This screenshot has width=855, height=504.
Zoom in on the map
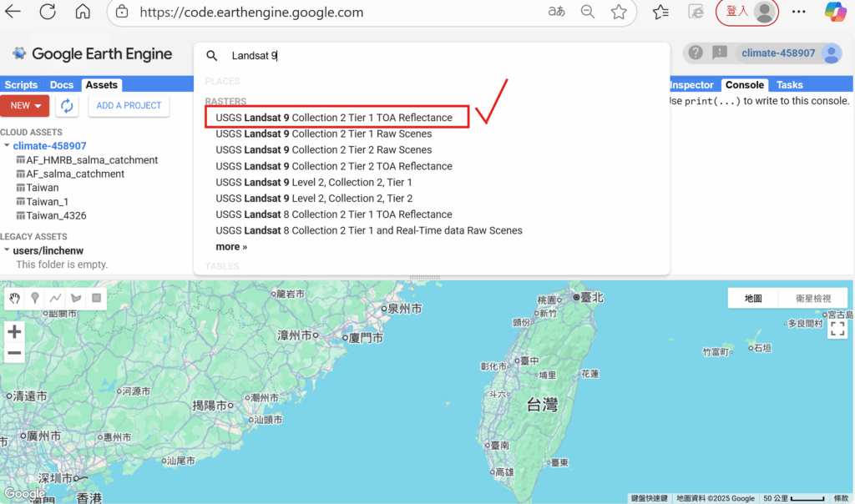tap(14, 331)
